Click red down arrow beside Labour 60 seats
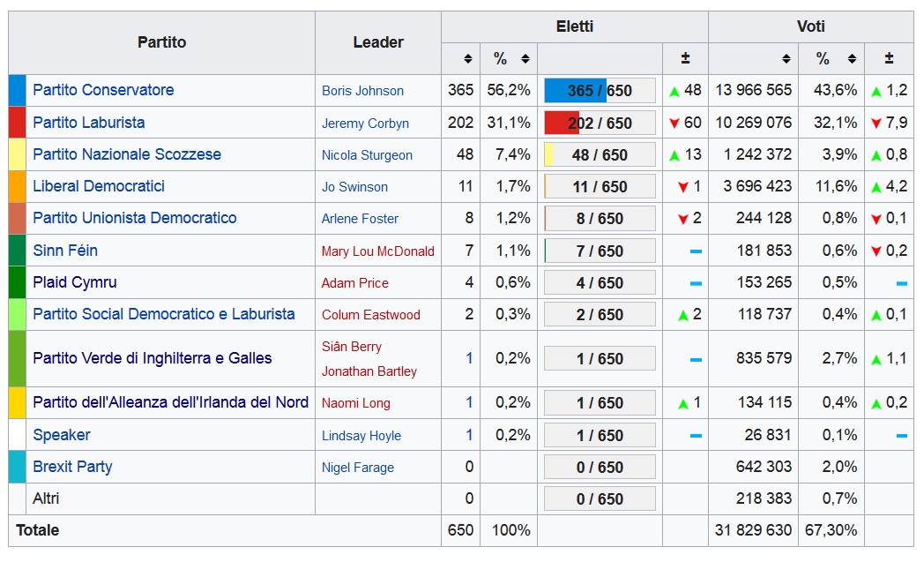Screen dimensions: 924x562 point(674,124)
